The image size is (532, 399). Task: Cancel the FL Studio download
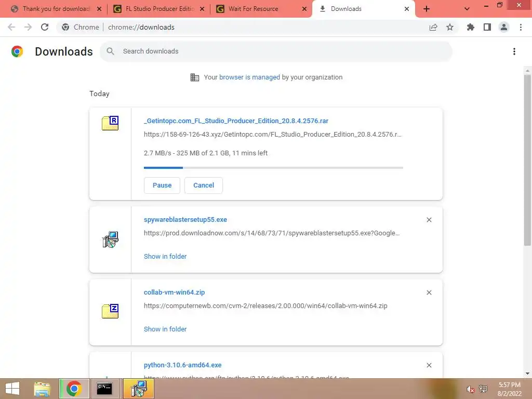204,185
